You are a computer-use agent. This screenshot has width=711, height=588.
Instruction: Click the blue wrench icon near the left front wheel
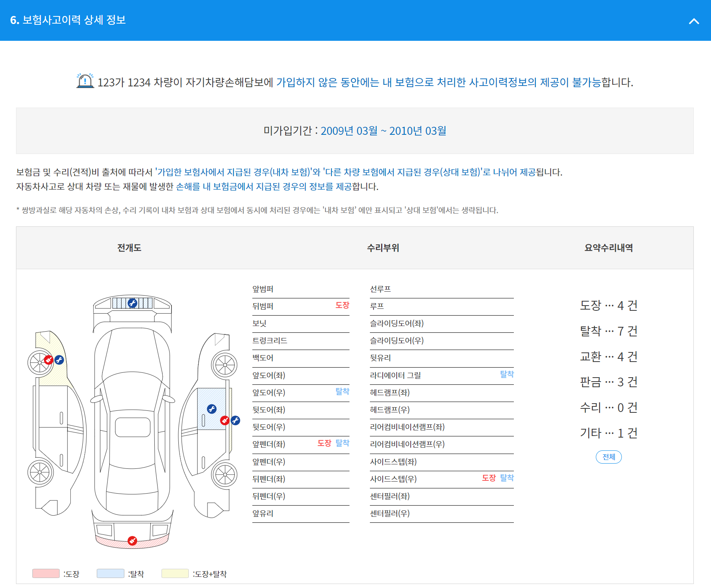(59, 360)
